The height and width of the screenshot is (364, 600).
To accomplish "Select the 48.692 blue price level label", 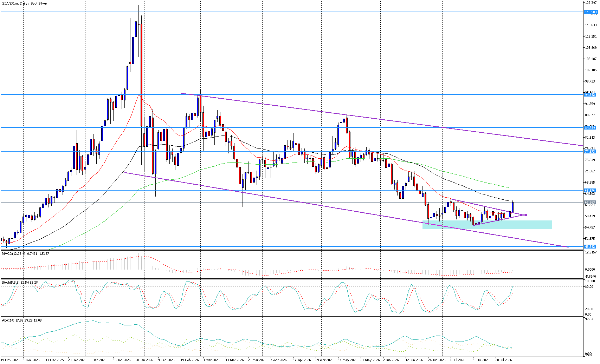I will coord(590,246).
